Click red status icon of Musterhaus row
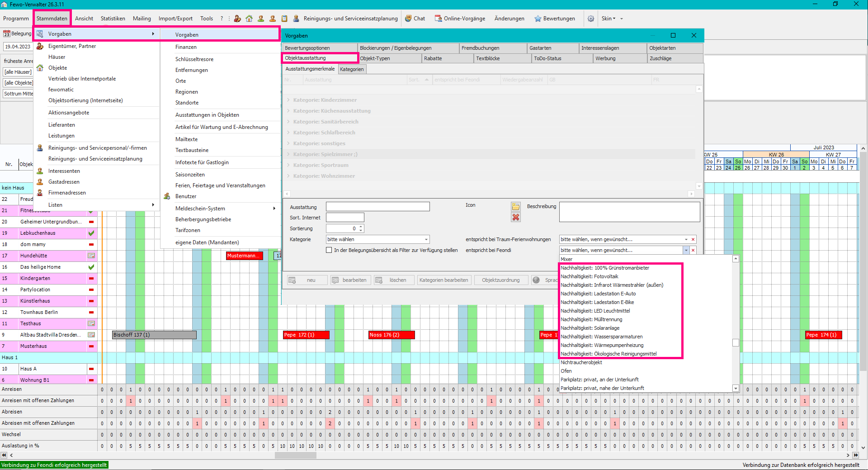Image resolution: width=868 pixels, height=470 pixels. [91, 346]
